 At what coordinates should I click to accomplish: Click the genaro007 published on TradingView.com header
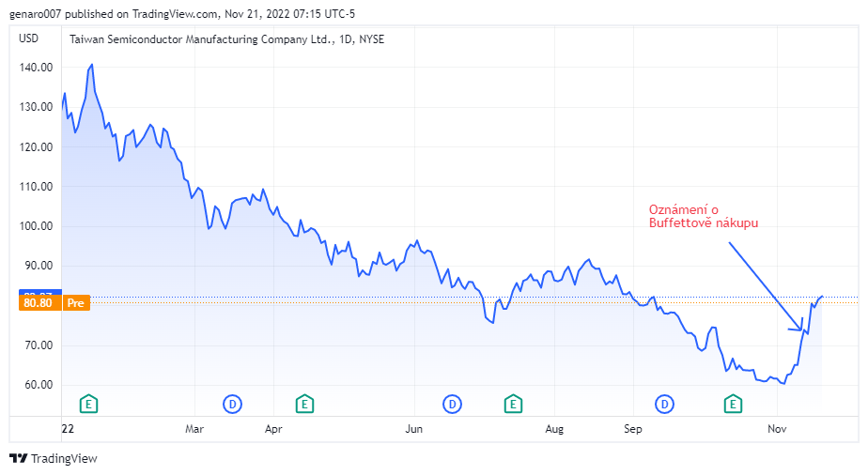point(182,14)
